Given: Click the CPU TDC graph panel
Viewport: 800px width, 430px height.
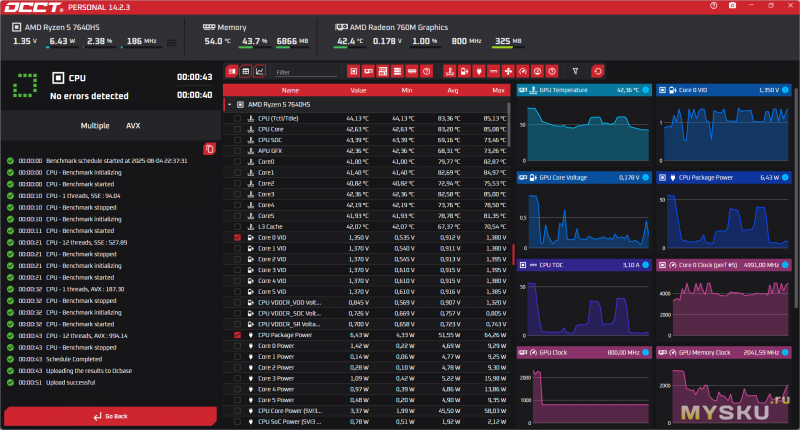Looking at the screenshot, I should (584, 299).
